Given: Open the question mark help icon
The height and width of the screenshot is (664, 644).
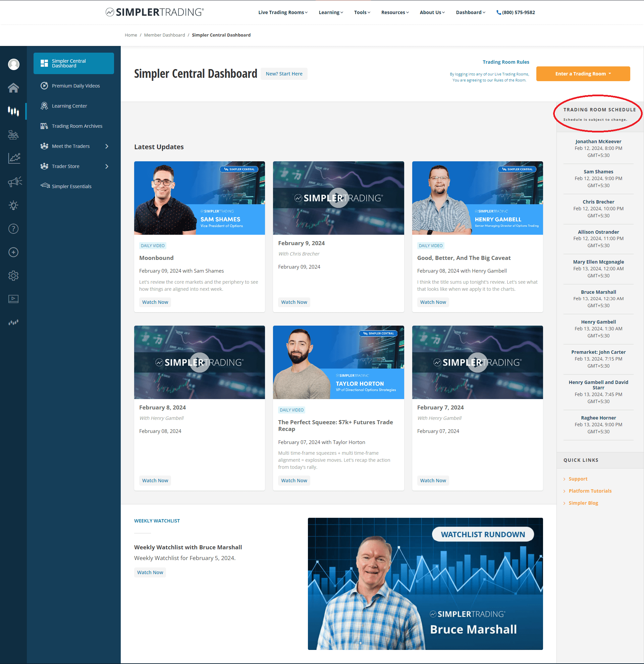Looking at the screenshot, I should click(x=13, y=229).
